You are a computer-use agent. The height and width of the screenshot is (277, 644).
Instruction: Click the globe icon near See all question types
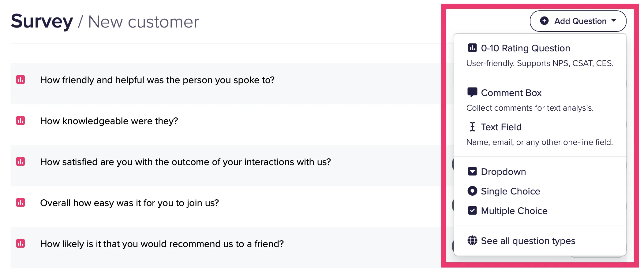(472, 241)
